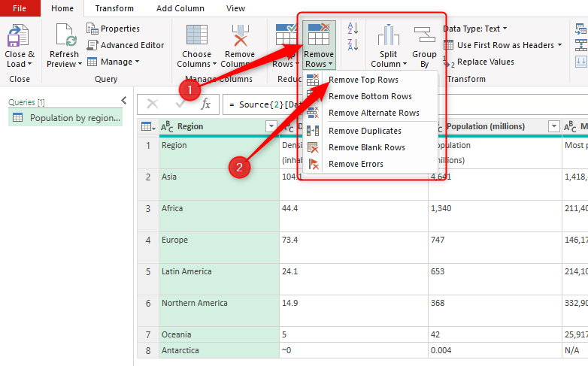
Task: Sort descending with Z-A icon
Action: point(353,44)
